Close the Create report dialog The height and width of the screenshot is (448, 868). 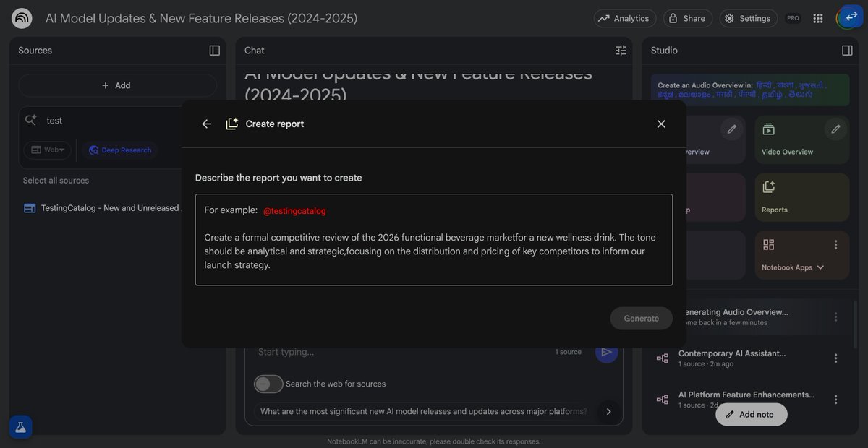(661, 124)
